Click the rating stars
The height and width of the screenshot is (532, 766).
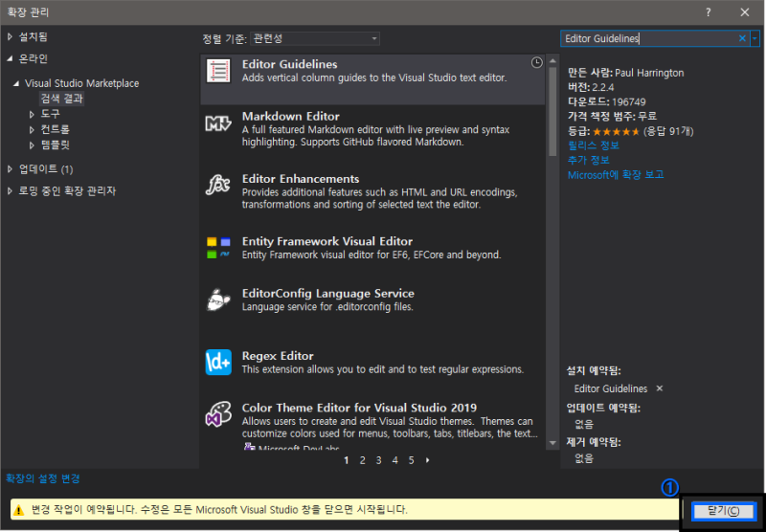pos(616,131)
